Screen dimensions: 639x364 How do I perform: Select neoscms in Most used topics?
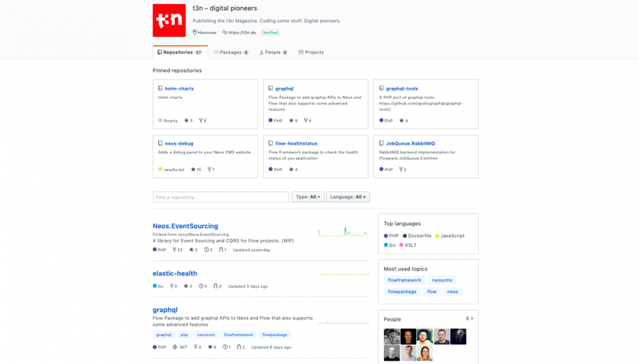pyautogui.click(x=442, y=280)
